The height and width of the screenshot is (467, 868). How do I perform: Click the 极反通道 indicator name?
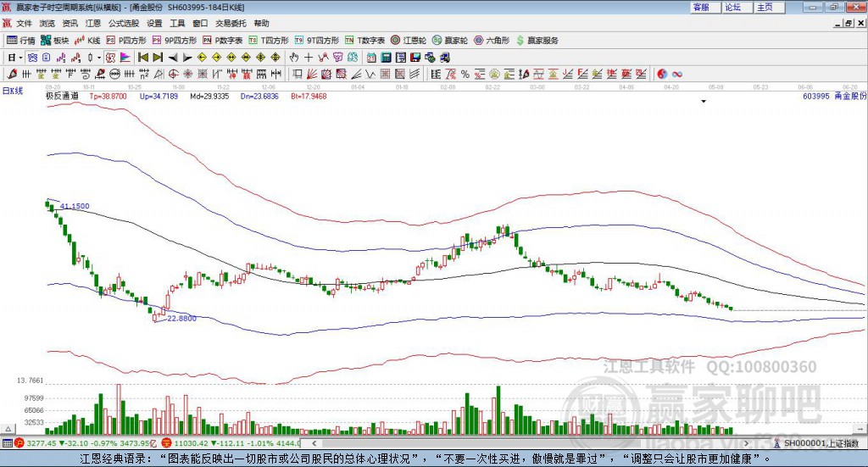62,97
